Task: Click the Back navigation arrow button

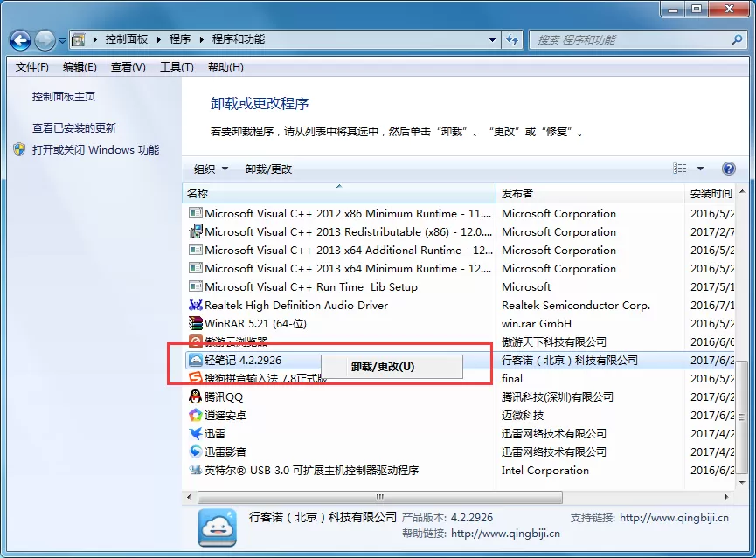Action: [x=20, y=40]
